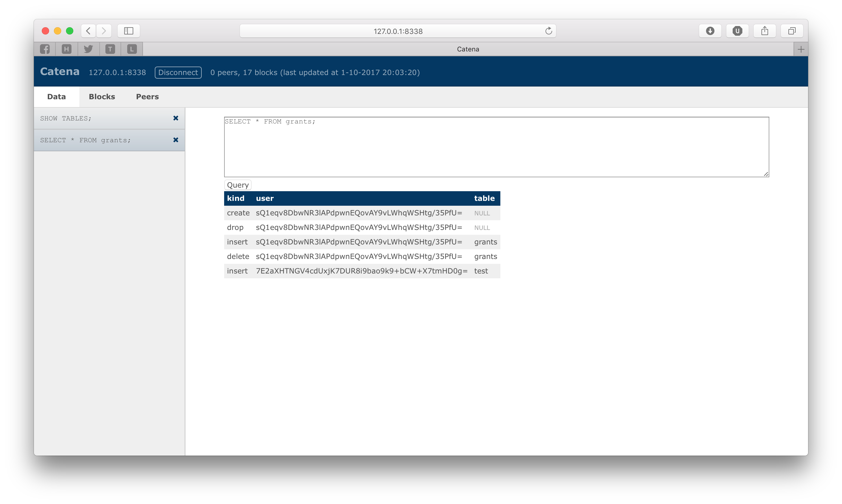The width and height of the screenshot is (842, 504).
Task: Open the share sheet icon
Action: point(764,31)
